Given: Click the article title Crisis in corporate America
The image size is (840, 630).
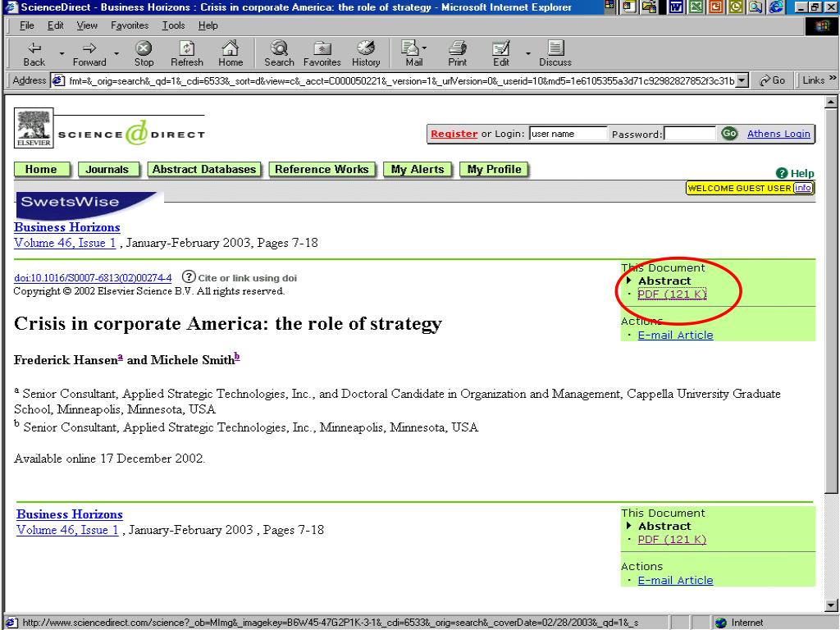Looking at the screenshot, I should (228, 323).
